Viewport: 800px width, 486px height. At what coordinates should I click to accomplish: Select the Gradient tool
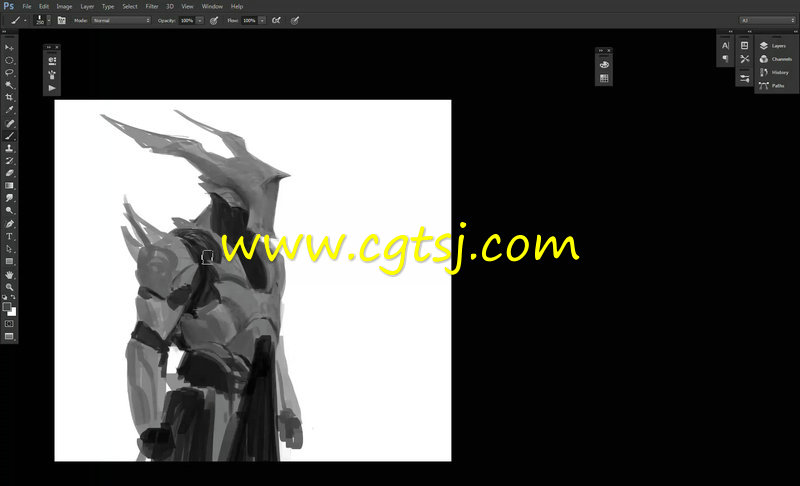pos(9,186)
